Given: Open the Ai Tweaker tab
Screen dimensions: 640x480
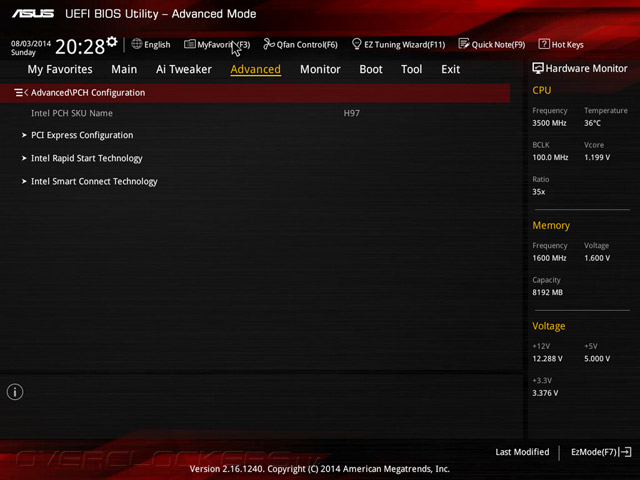Looking at the screenshot, I should click(x=184, y=69).
